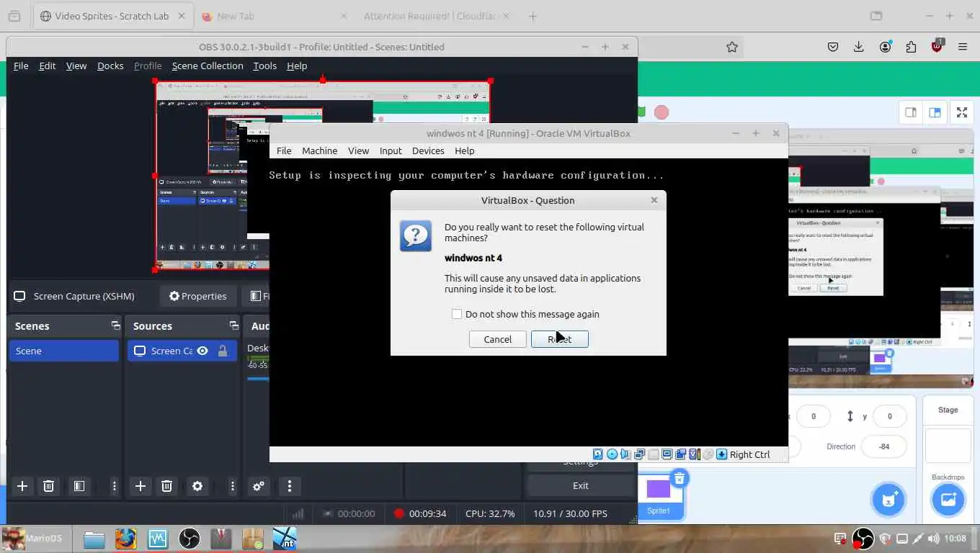Delete selected source using Sources trash icon
980x553 pixels.
(x=166, y=486)
